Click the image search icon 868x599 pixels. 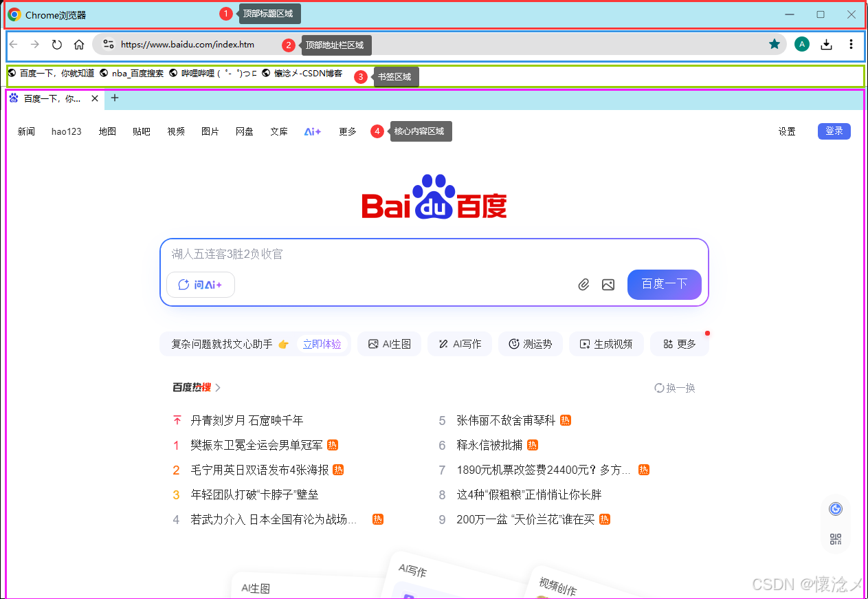click(608, 284)
